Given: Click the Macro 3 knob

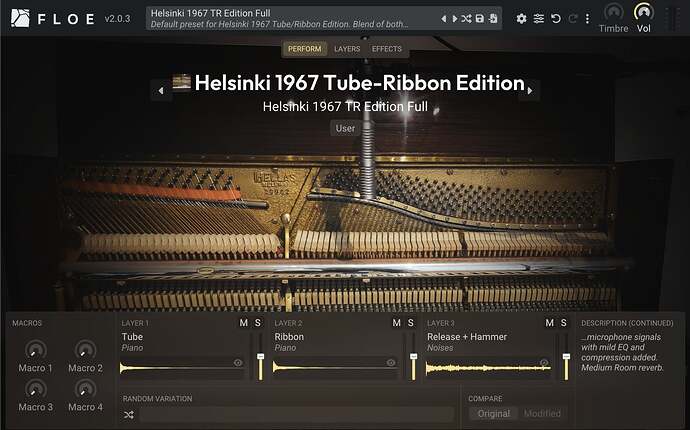Looking at the screenshot, I should (36, 390).
